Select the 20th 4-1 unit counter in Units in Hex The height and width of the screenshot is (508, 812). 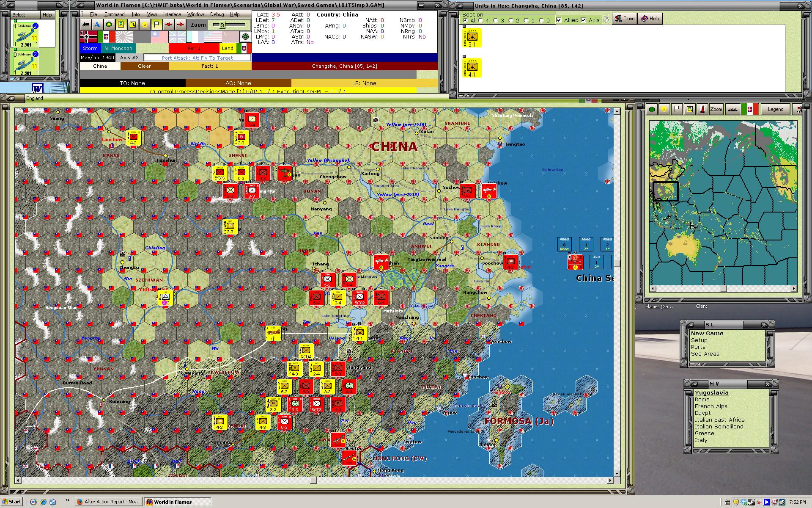coord(472,68)
